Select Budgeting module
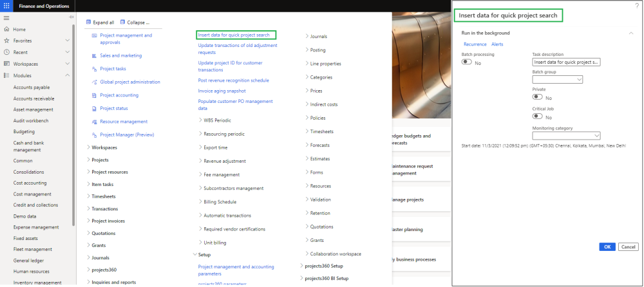This screenshot has height=287, width=644. pyautogui.click(x=24, y=132)
